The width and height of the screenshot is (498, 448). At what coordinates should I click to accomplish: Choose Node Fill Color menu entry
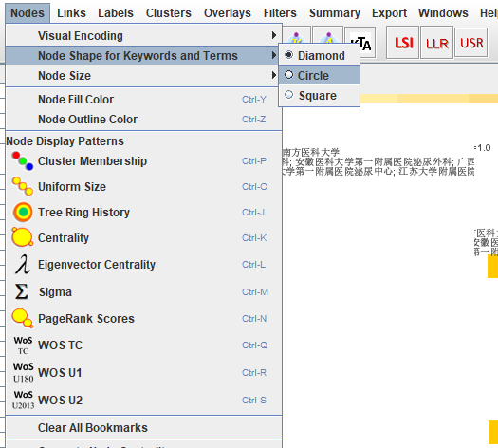(x=143, y=100)
